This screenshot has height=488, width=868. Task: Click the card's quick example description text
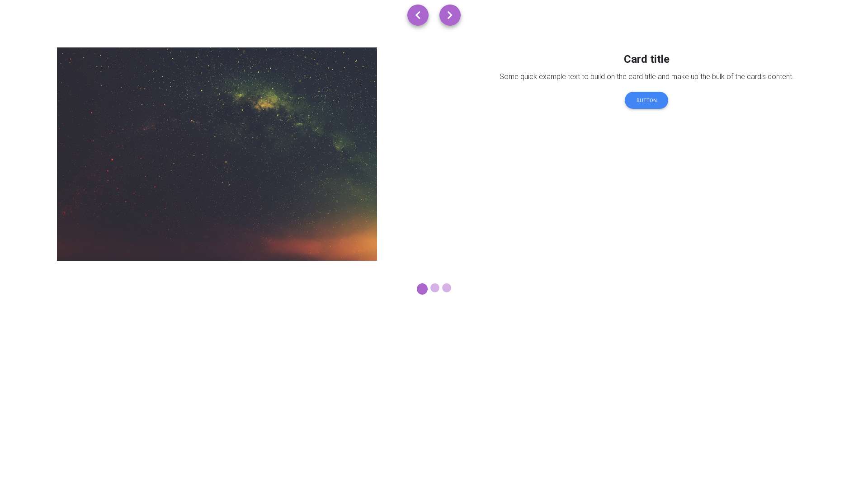pyautogui.click(x=646, y=77)
